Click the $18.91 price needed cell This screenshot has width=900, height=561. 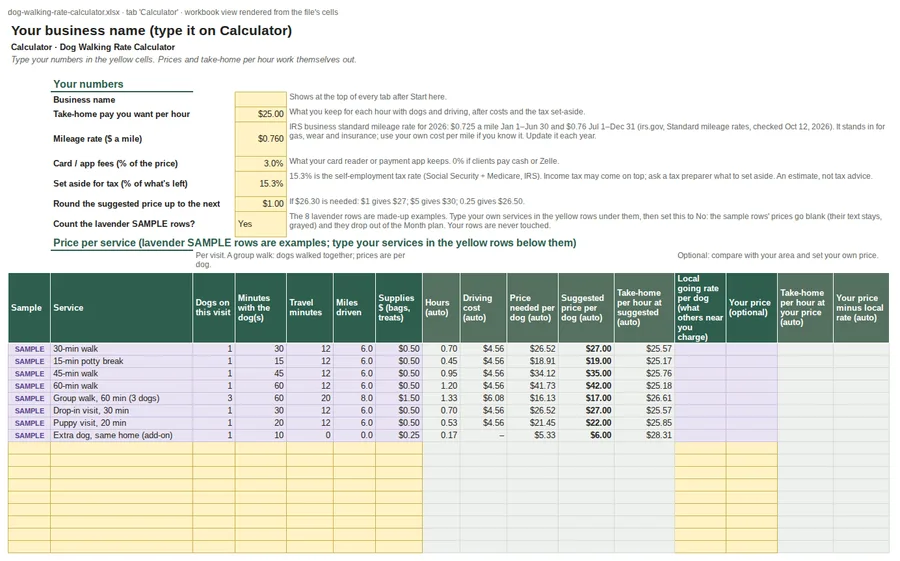(x=533, y=361)
